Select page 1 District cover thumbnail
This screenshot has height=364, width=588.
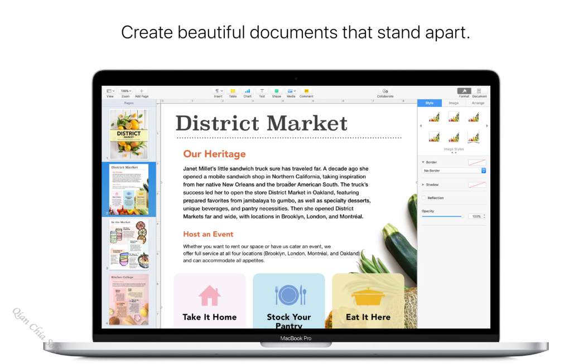tap(129, 134)
